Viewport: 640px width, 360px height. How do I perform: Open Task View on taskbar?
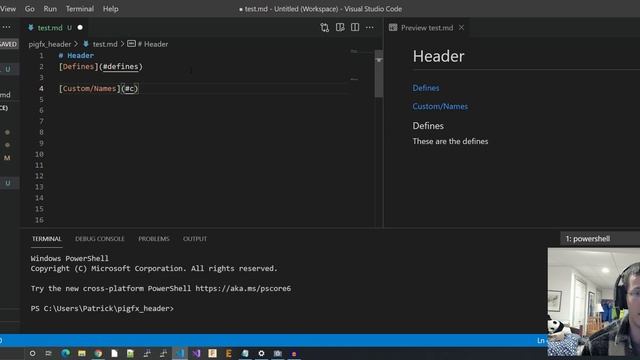click(x=48, y=353)
